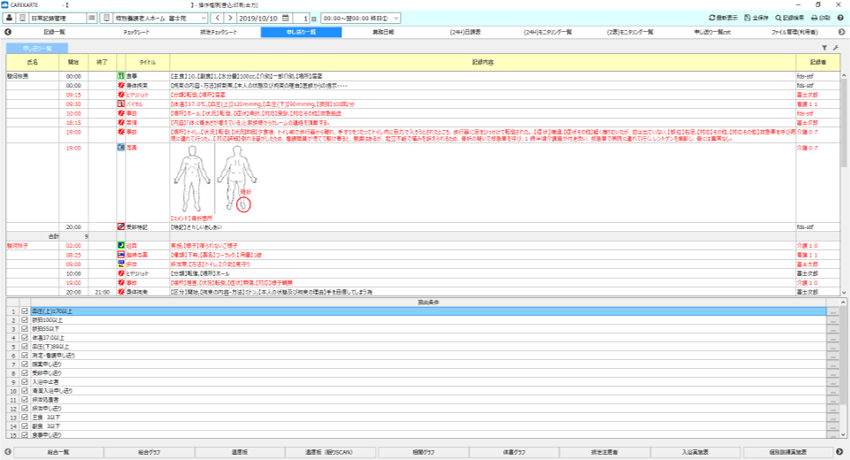This screenshot has height=460, width=850.
Task: Open the ファイル管理(利用者) tab
Action: tap(795, 33)
